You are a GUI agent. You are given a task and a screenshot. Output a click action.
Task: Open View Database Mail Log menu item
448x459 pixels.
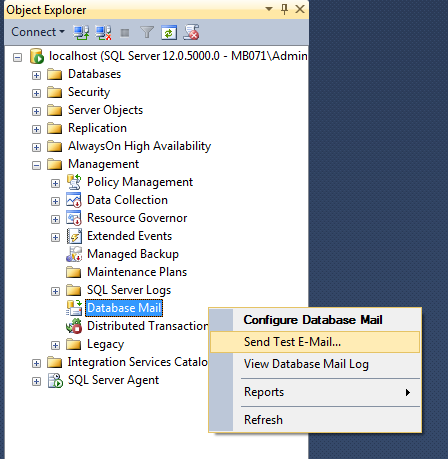coord(306,364)
